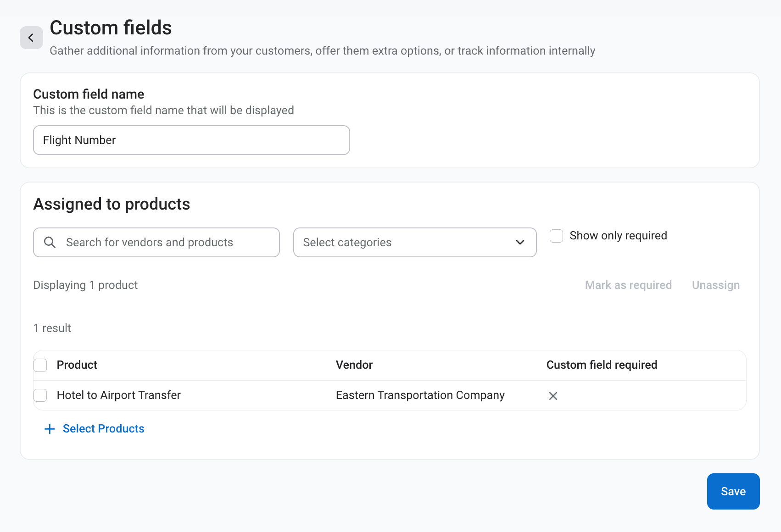Select the Hotel to Airport Transfer product name

[119, 395]
